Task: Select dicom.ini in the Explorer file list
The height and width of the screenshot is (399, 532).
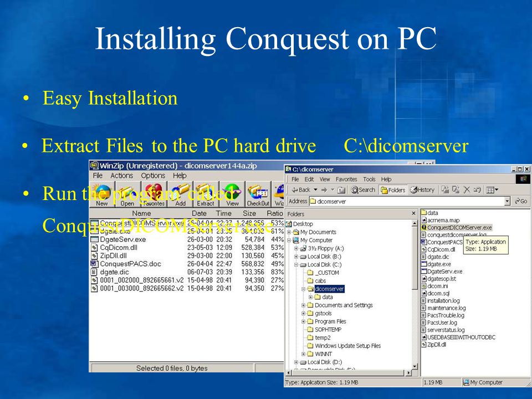Action: pos(438,286)
